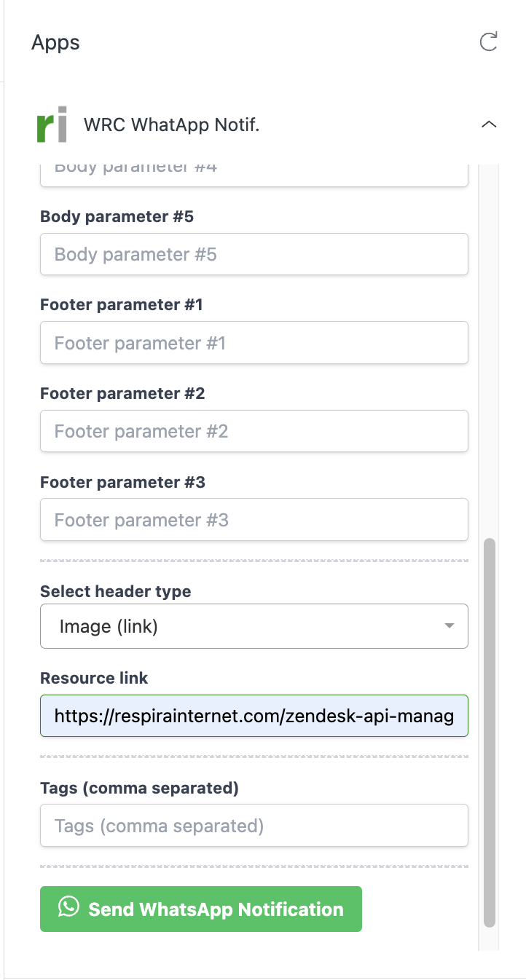526x980 pixels.
Task: Click the Tags (comma separated) field
Action: (254, 825)
